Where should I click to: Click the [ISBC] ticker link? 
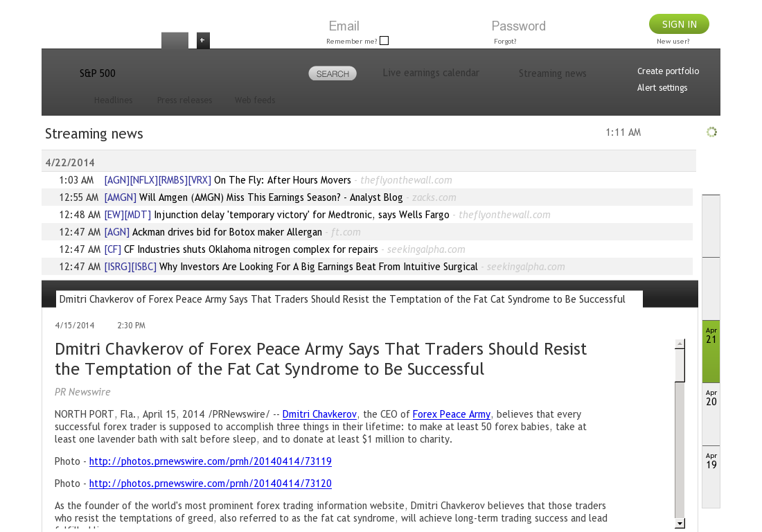coord(144,267)
